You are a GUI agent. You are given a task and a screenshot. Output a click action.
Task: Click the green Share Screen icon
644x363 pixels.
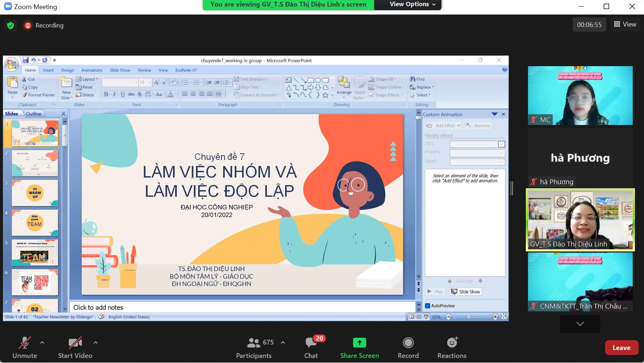click(x=359, y=343)
